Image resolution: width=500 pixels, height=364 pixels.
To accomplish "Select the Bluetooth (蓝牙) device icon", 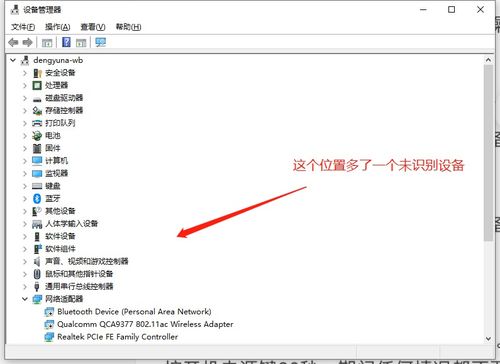I will click(x=37, y=199).
